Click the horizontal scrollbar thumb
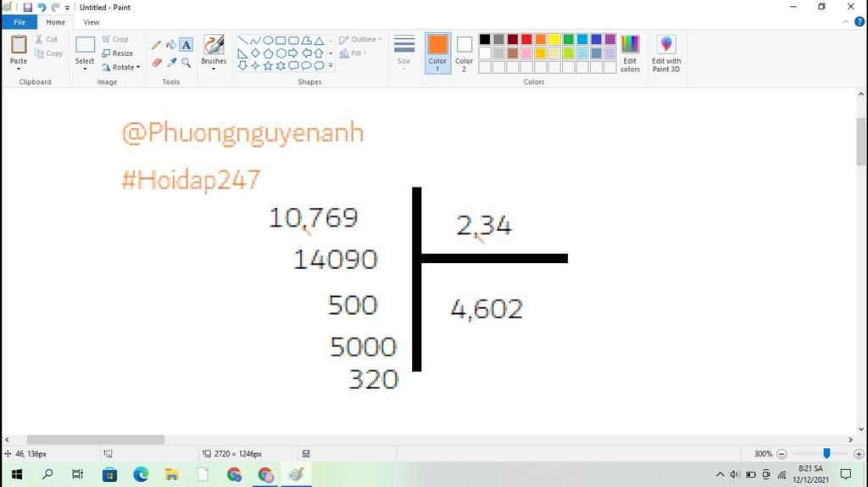Screen dimensions: 868x487 tap(96, 439)
